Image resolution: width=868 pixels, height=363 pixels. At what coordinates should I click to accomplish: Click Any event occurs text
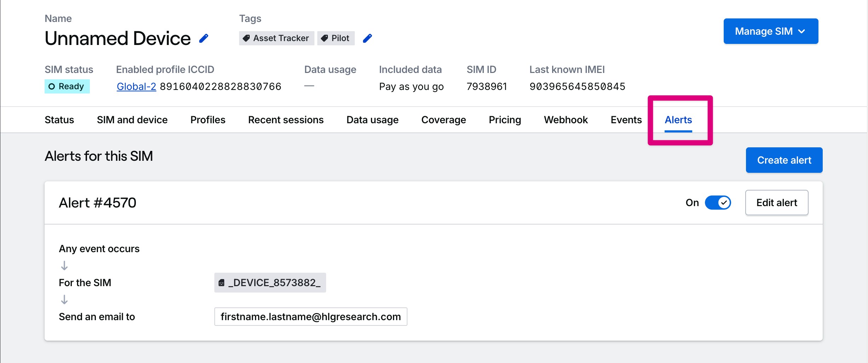99,249
